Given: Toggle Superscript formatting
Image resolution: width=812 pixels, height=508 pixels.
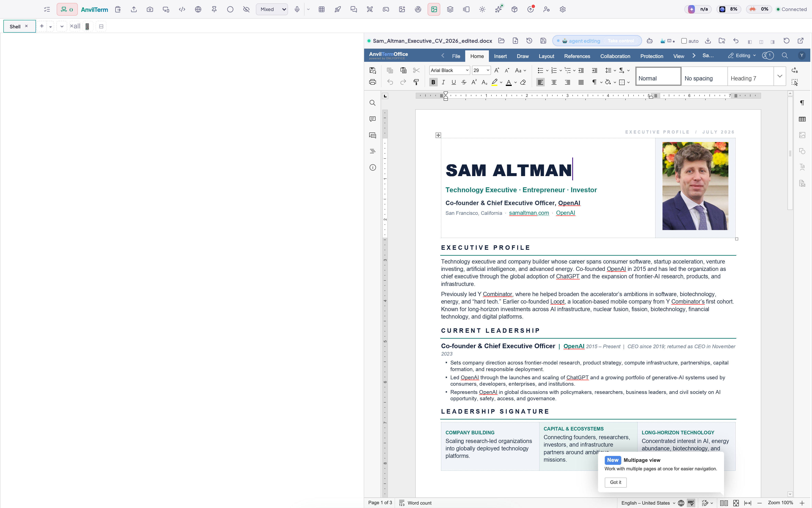Looking at the screenshot, I should point(474,82).
